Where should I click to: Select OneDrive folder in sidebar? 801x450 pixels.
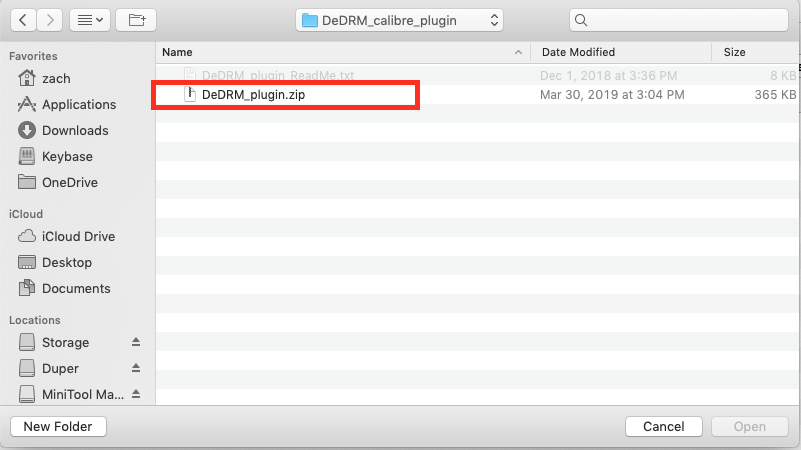(69, 182)
